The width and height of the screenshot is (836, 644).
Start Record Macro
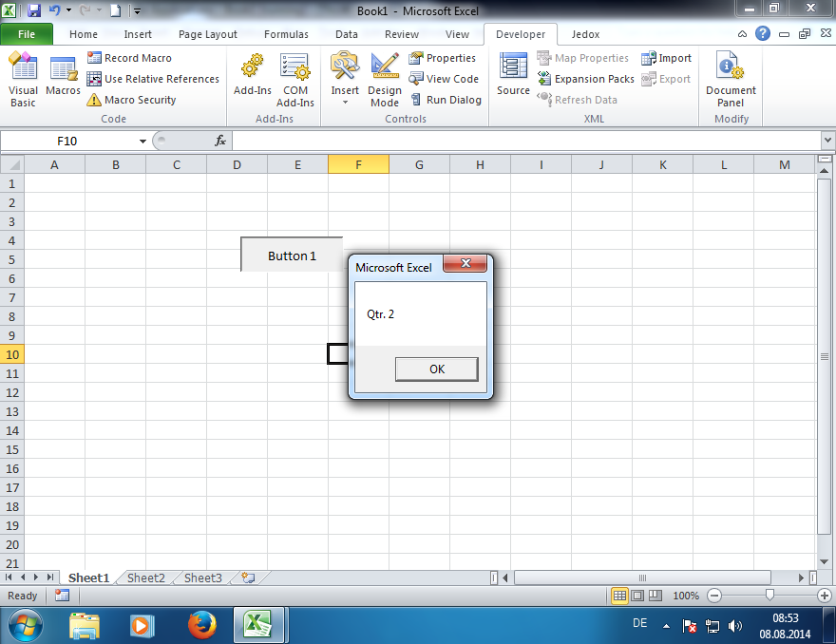[x=129, y=58]
